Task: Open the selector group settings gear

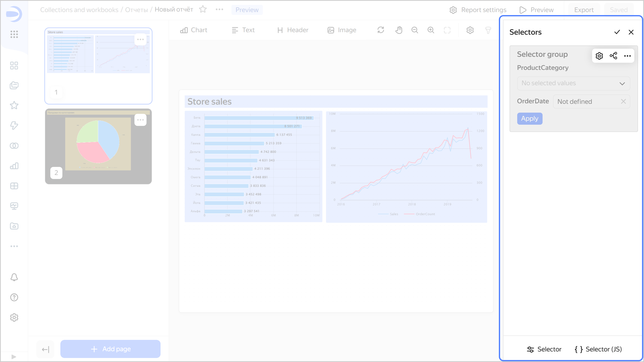Action: click(x=599, y=56)
